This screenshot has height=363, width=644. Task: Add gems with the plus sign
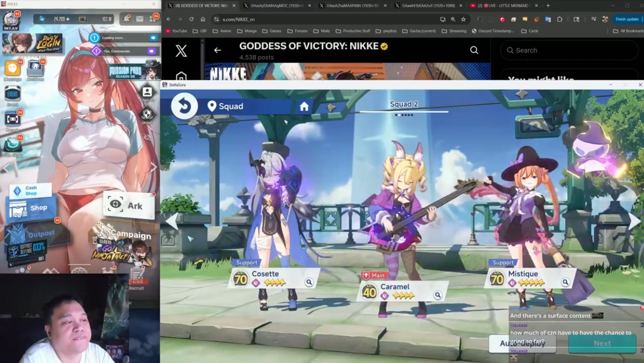68,19
